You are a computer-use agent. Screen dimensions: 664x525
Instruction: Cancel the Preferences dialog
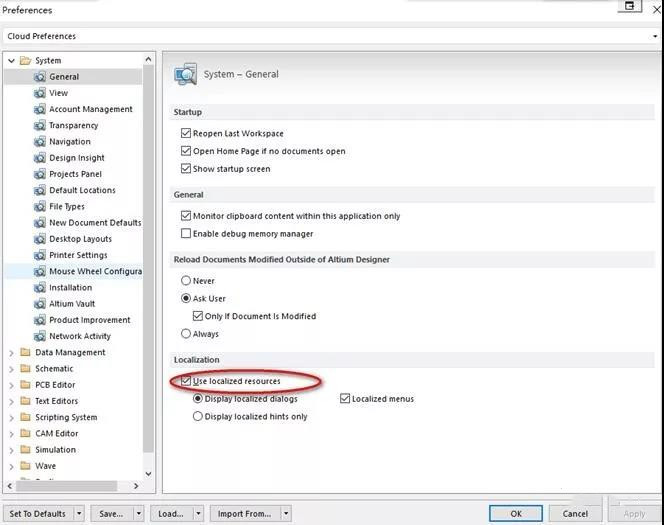(x=575, y=514)
